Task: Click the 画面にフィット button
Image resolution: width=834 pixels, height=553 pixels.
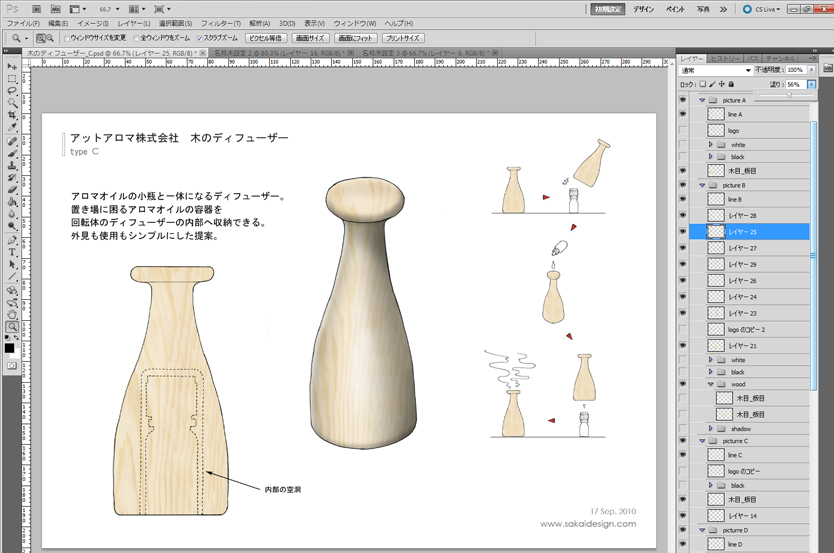Action: pyautogui.click(x=353, y=38)
